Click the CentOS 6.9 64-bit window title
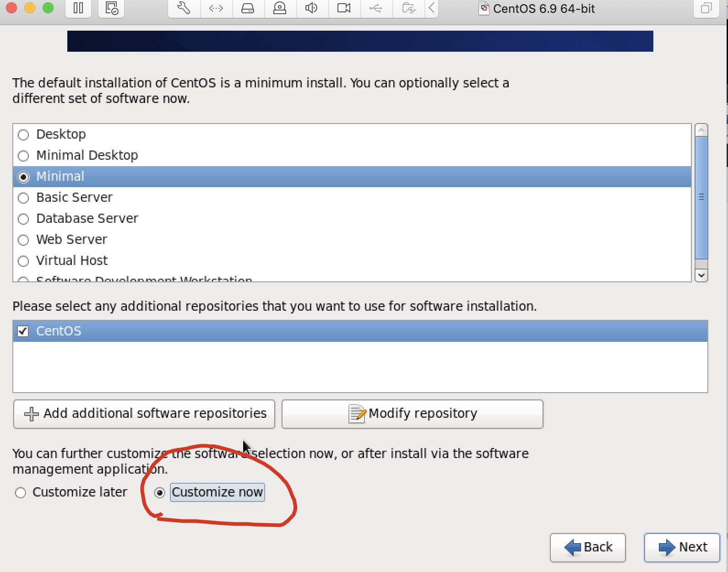Screen dimensions: 728x572 click(x=544, y=8)
